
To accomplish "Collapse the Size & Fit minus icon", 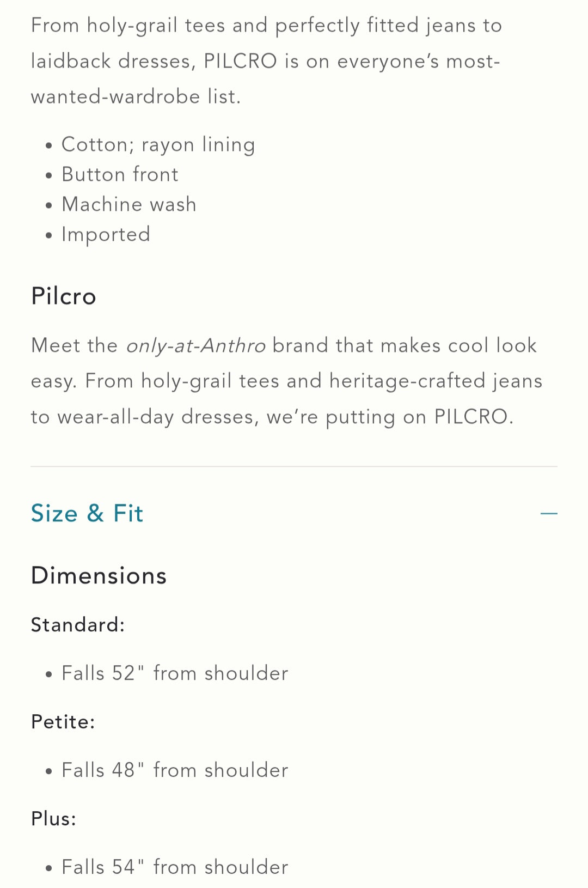I will [548, 513].
